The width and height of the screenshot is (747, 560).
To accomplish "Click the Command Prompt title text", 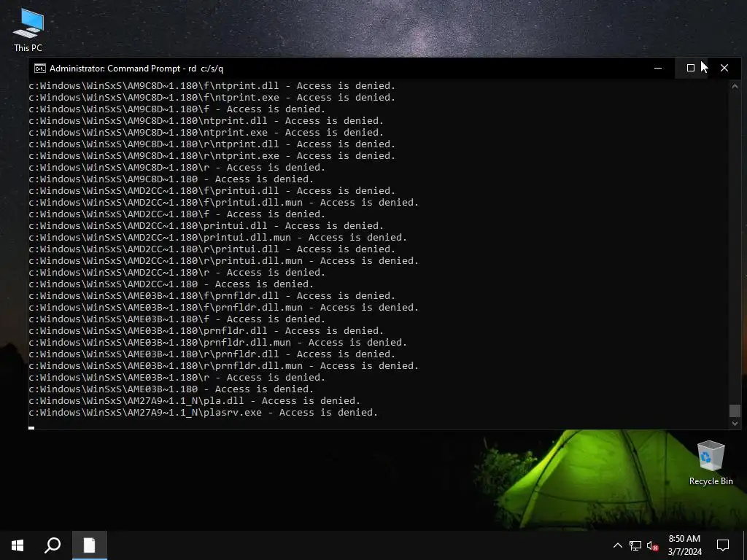I will pos(136,68).
